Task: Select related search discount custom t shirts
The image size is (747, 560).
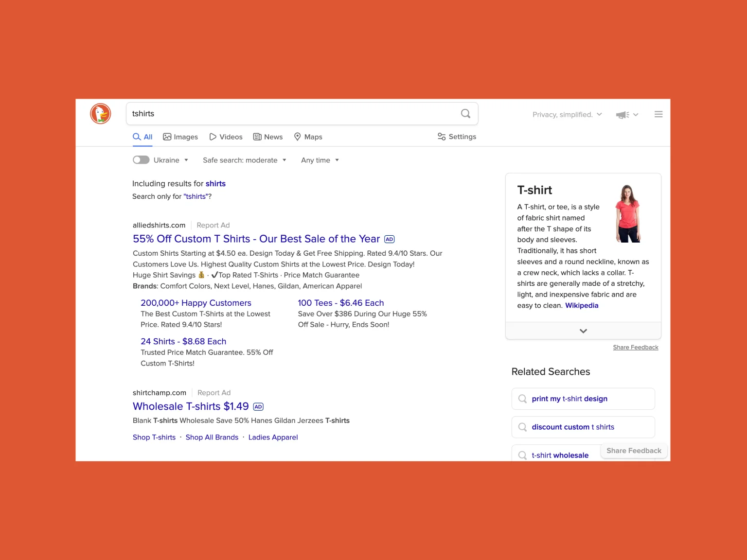Action: (x=583, y=427)
